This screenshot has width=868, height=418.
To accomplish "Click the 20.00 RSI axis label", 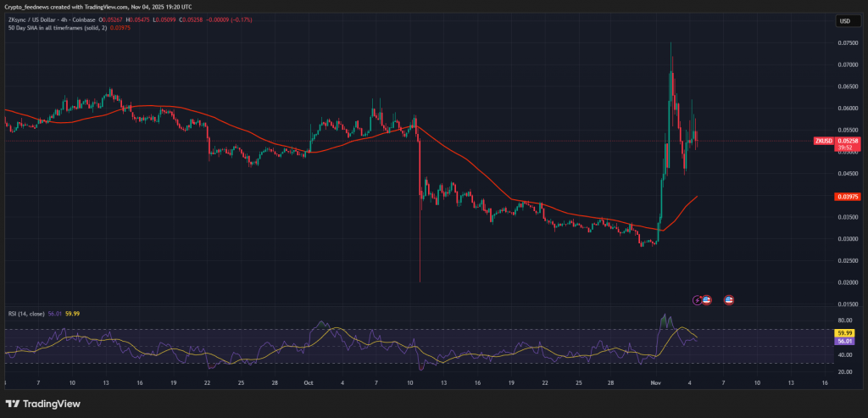I will tap(843, 372).
